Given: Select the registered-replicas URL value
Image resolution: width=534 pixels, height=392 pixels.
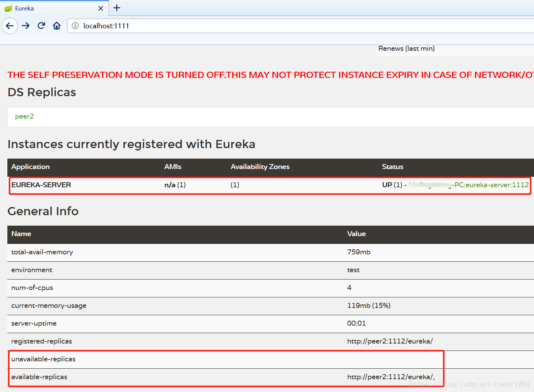Looking at the screenshot, I should click(390, 341).
